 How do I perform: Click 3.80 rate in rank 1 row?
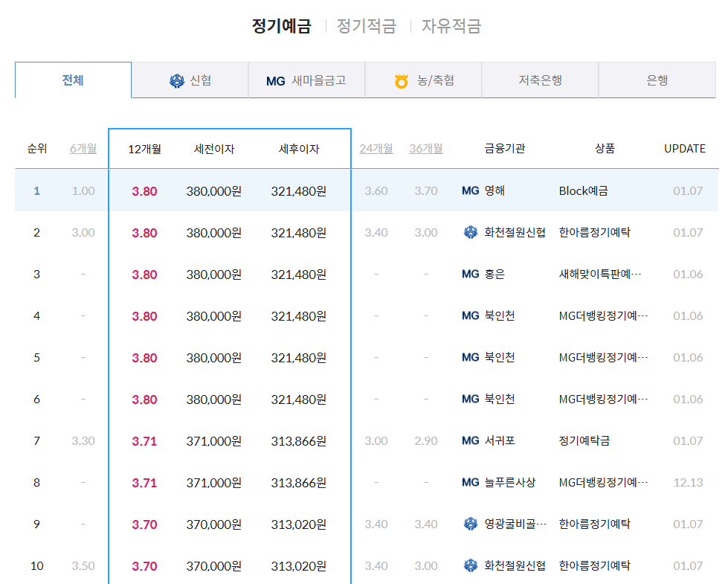pos(144,191)
